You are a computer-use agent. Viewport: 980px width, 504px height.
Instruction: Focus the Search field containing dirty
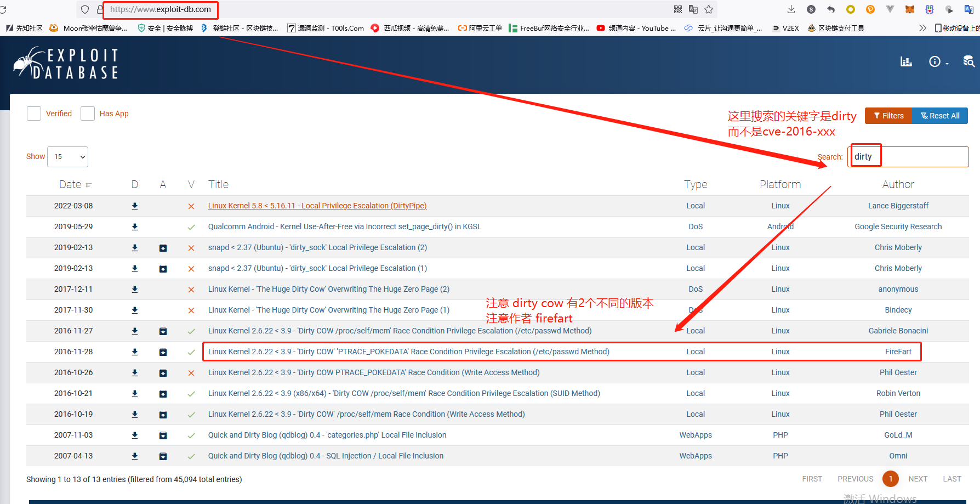coord(908,157)
